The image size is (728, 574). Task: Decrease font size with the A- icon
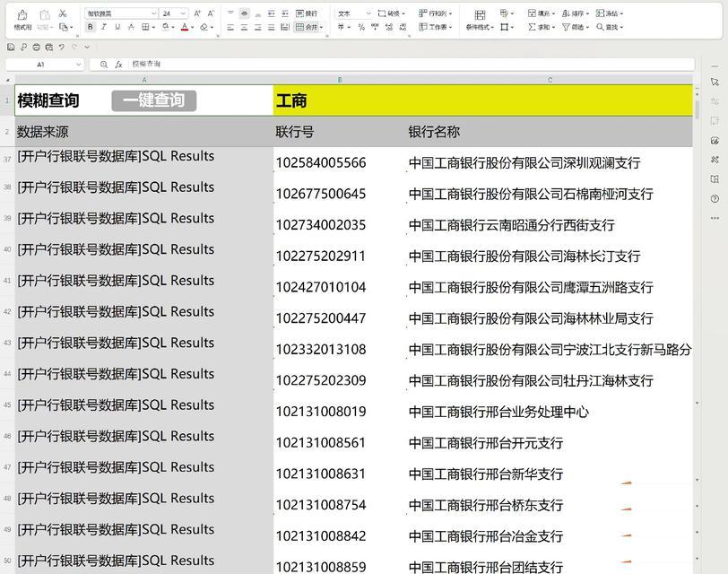point(211,13)
